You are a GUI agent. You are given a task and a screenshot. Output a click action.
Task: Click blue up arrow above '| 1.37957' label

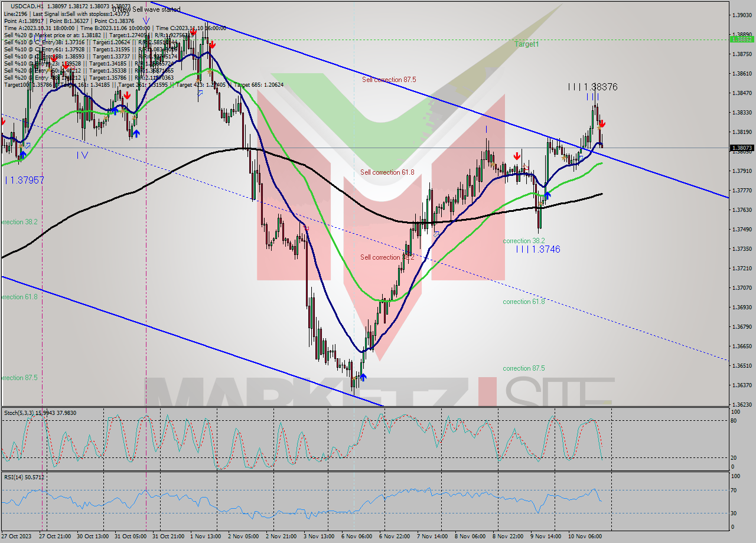click(22, 155)
